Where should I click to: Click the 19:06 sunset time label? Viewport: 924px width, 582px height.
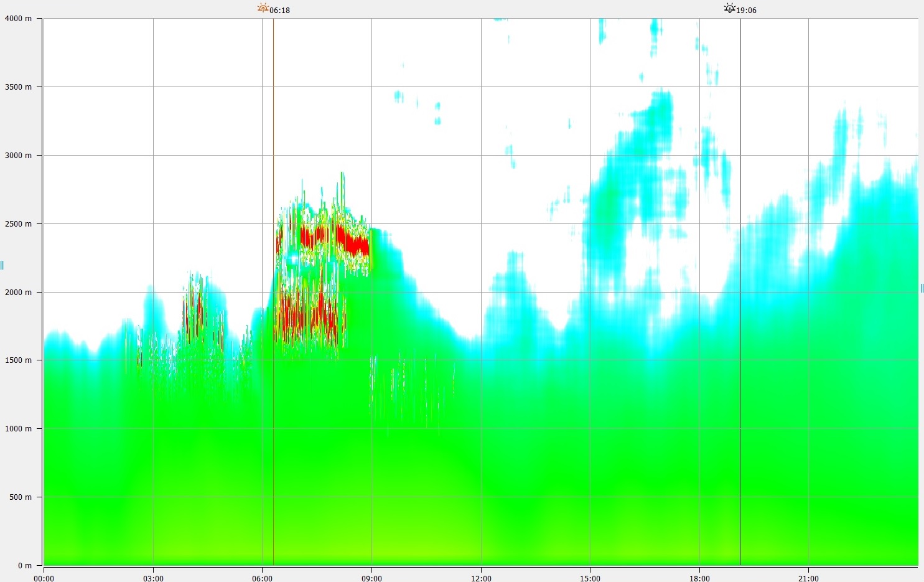[746, 11]
